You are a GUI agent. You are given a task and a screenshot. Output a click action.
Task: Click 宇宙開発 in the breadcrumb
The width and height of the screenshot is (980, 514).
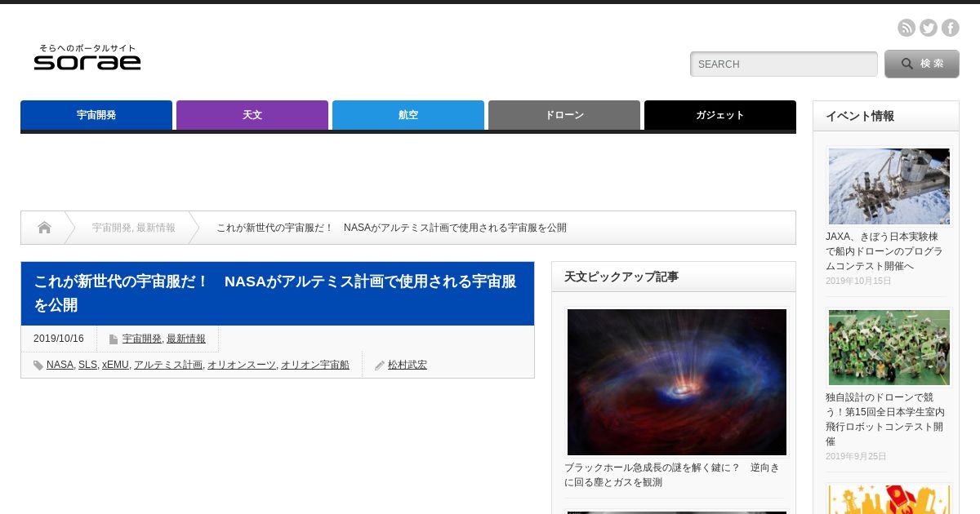coord(111,228)
